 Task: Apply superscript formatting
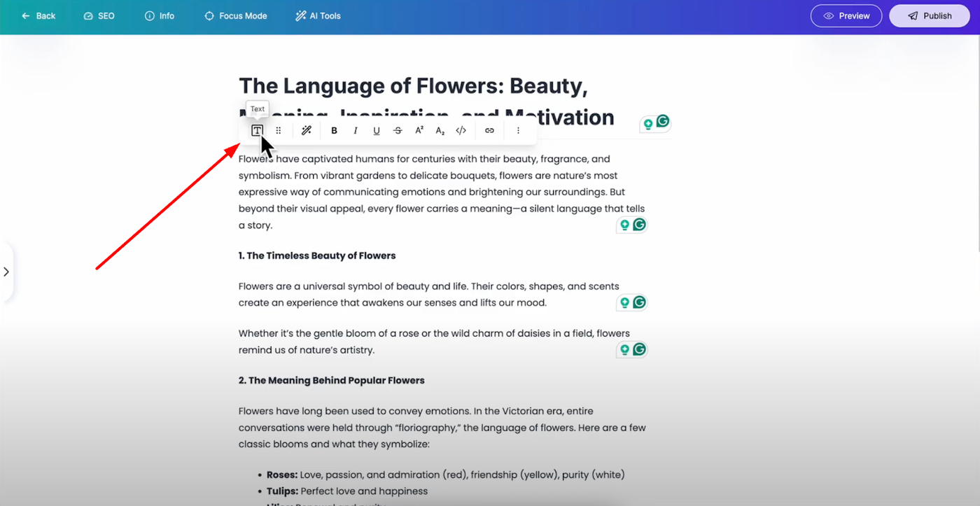419,131
